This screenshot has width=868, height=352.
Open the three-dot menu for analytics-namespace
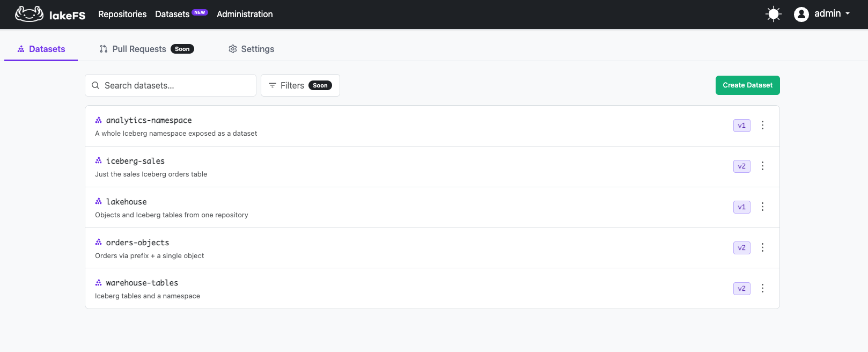click(762, 125)
